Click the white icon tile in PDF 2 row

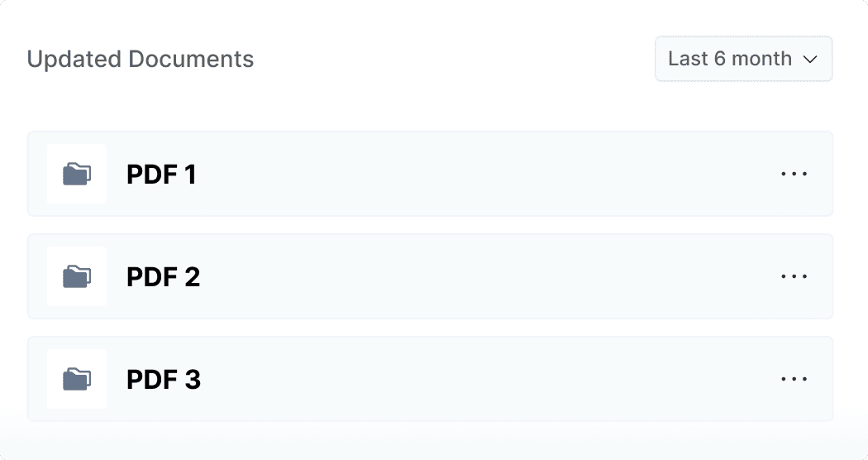pyautogui.click(x=58, y=258)
